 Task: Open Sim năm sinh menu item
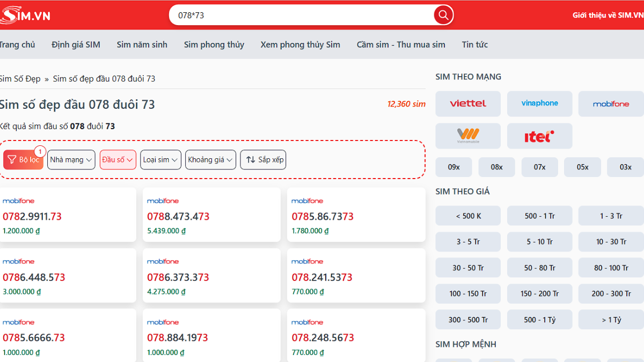(x=142, y=45)
